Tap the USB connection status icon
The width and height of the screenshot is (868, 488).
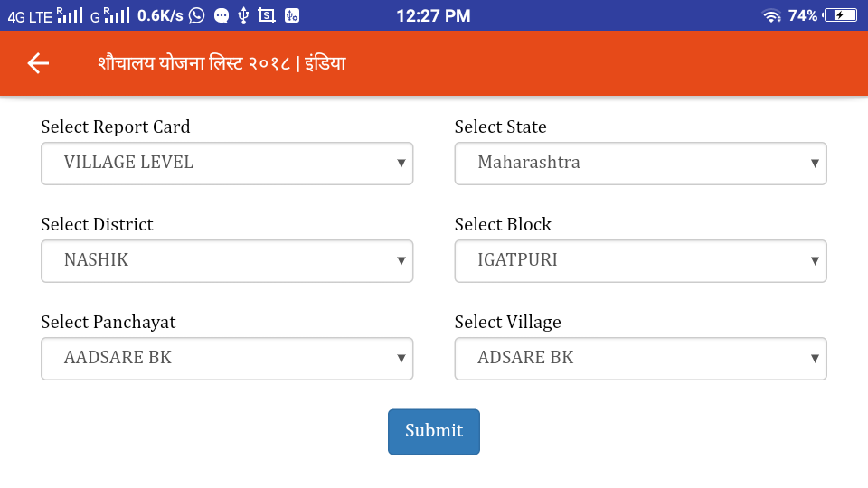(243, 15)
